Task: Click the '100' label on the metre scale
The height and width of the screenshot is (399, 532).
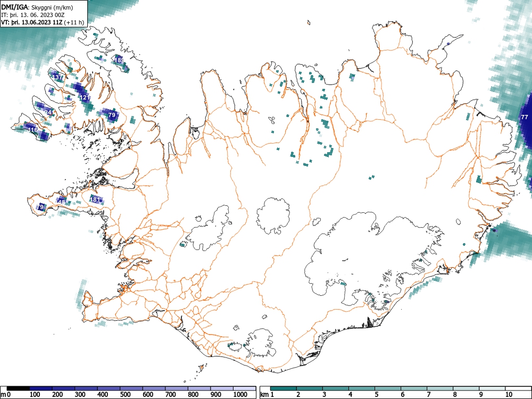Action: pos(35,395)
